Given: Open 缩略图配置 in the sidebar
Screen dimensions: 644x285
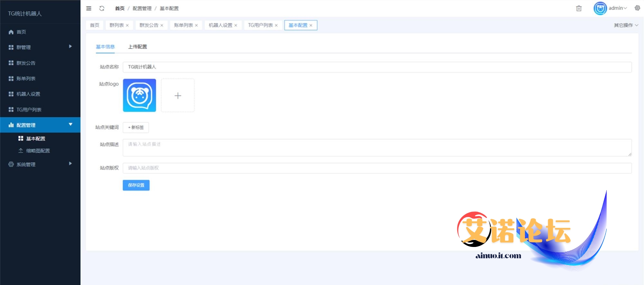Looking at the screenshot, I should coord(38,151).
